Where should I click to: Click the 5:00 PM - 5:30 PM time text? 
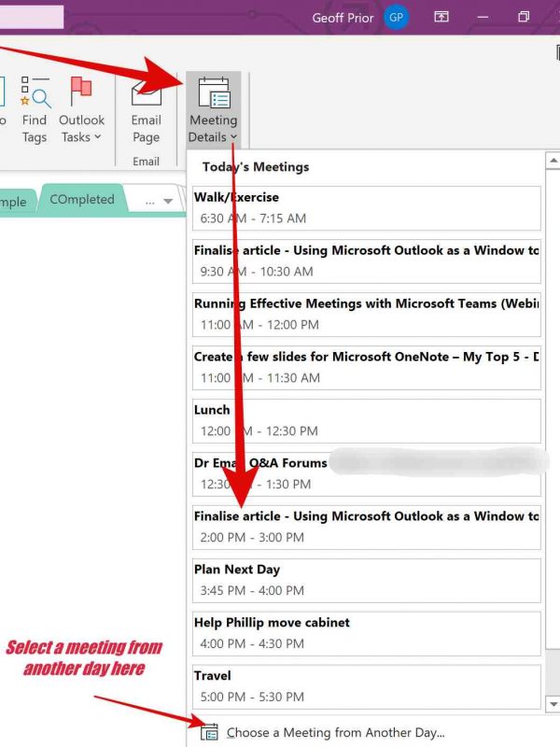click(252, 697)
